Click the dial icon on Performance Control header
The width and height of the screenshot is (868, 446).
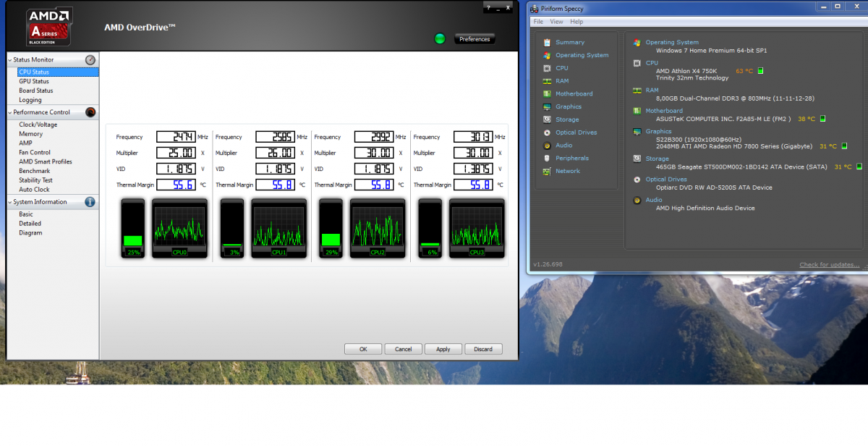pos(90,112)
